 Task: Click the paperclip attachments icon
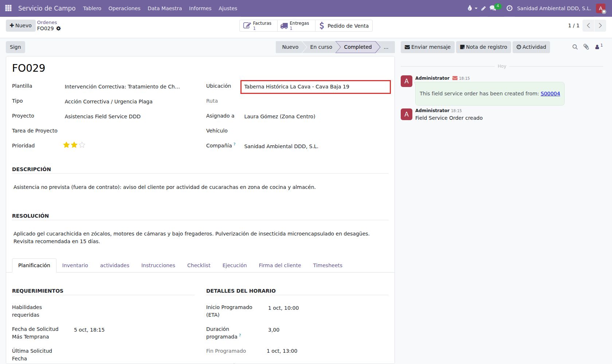click(586, 47)
